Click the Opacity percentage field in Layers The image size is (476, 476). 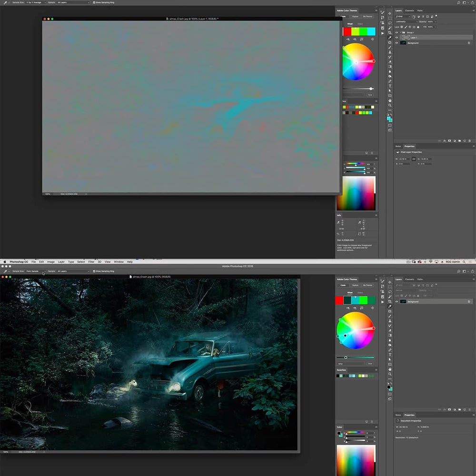pos(431,21)
